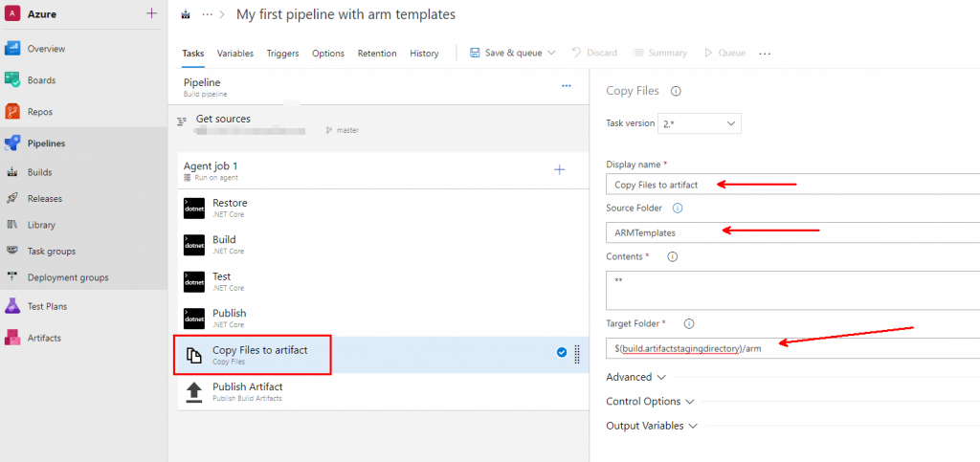The image size is (980, 462).
Task: Click the Source Folder input field
Action: (793, 232)
